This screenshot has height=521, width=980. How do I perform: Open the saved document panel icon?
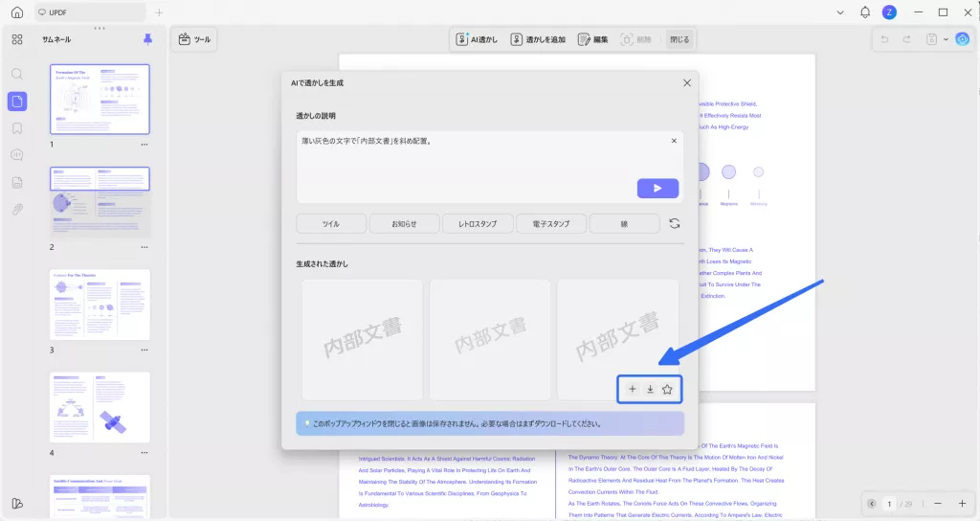[x=17, y=183]
